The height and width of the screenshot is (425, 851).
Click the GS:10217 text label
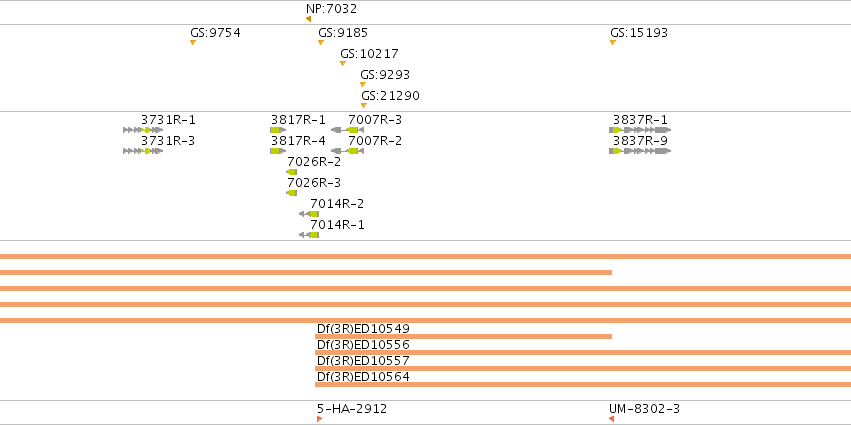click(x=370, y=54)
